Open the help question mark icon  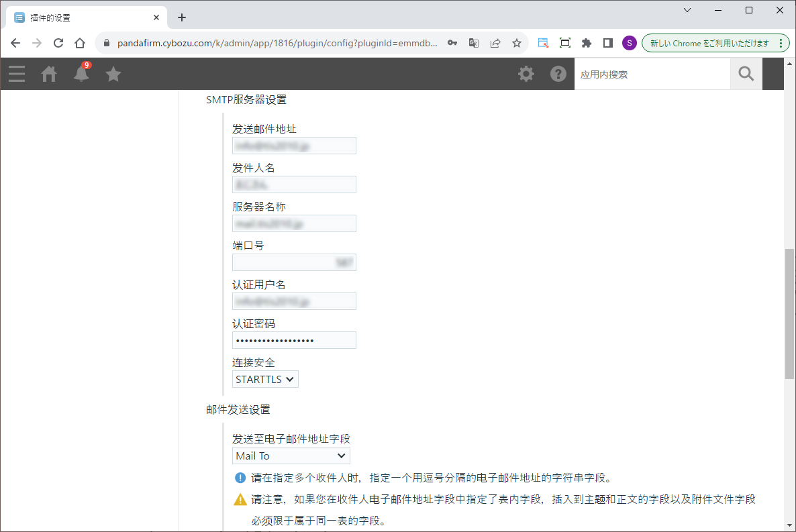click(x=558, y=74)
